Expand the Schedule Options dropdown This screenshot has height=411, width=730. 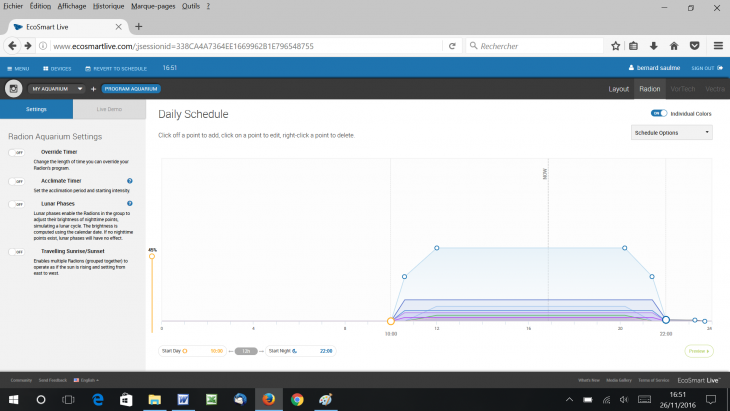(x=671, y=132)
